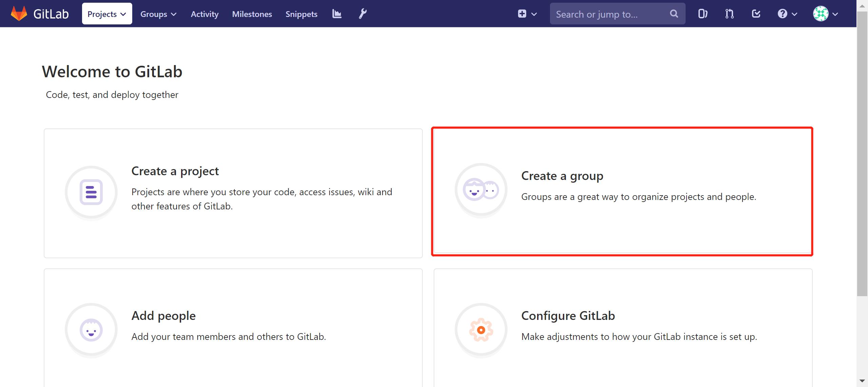Open the Milestones menu item
Viewport: 868px width, 387px height.
coord(252,14)
